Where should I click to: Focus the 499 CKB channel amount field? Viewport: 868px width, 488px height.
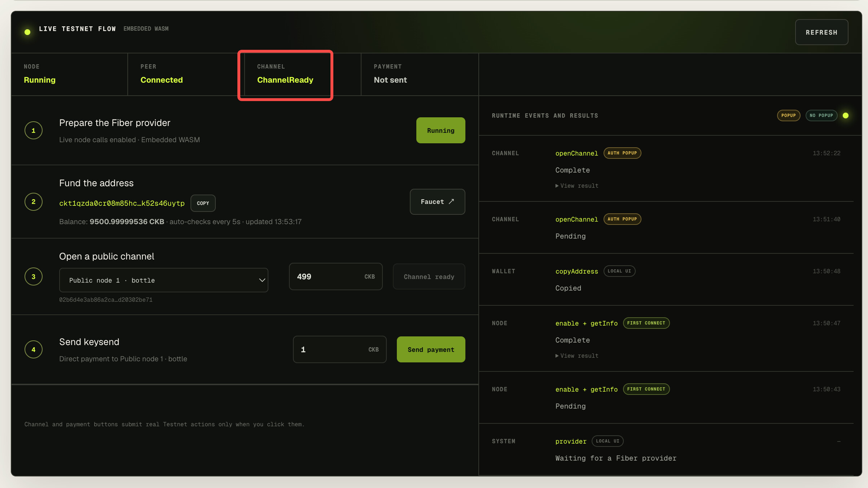[336, 276]
